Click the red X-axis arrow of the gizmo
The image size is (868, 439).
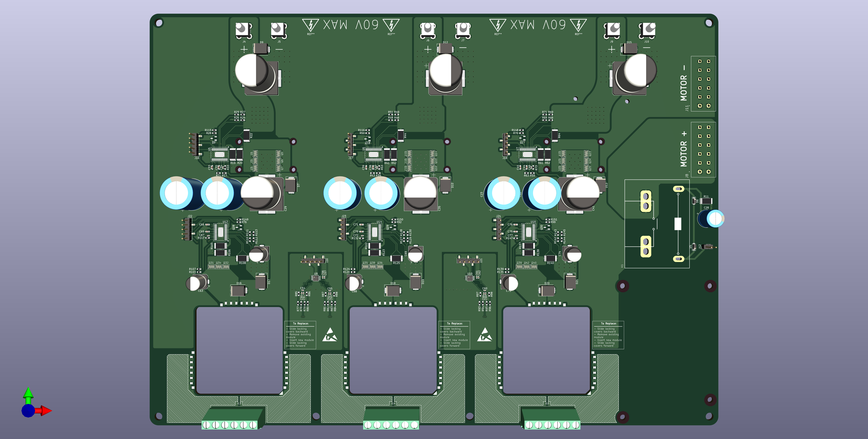point(44,411)
